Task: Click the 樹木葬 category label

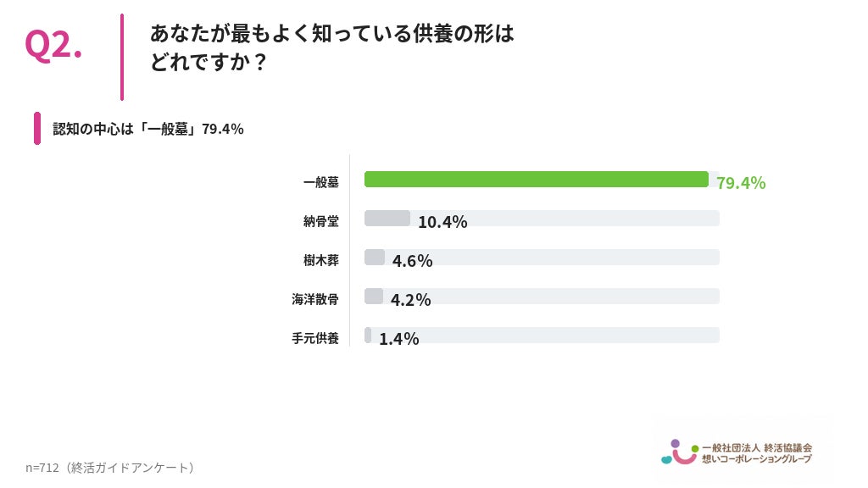Action: 320,260
